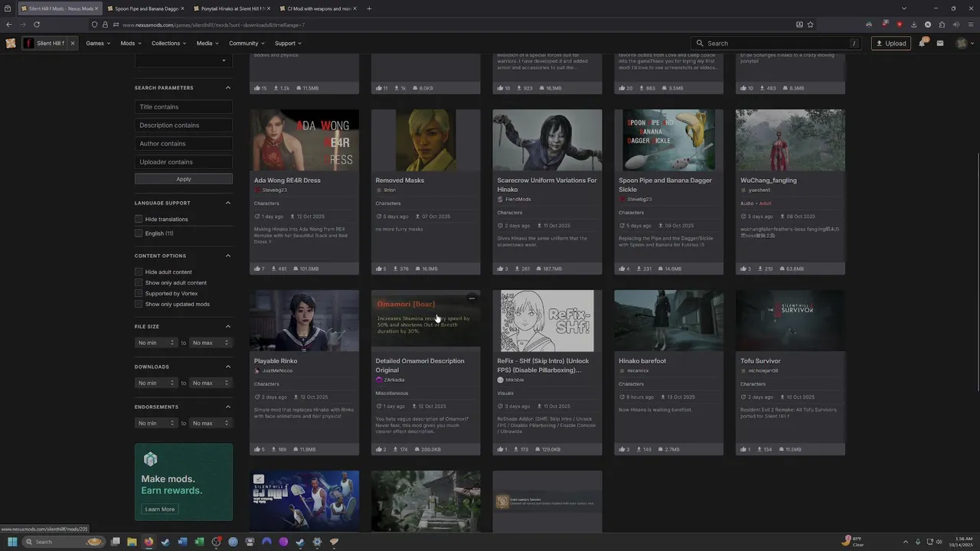
Task: Open the File Size No min stepper
Action: [156, 343]
